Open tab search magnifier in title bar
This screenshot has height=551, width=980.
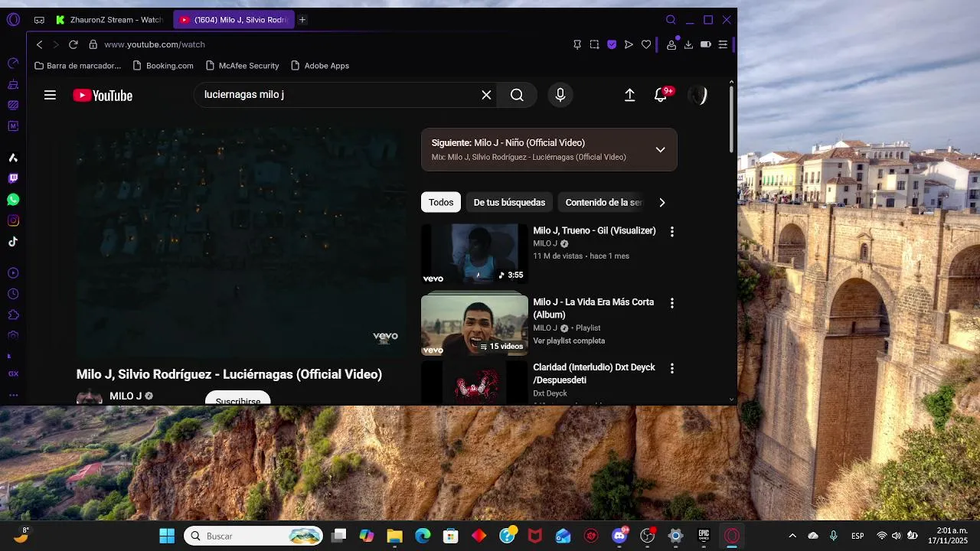pos(671,20)
